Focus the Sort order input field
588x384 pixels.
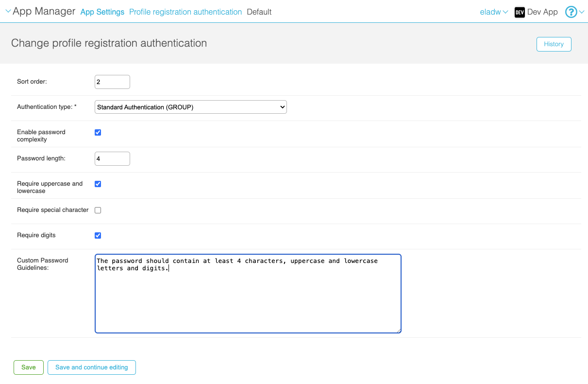click(112, 82)
